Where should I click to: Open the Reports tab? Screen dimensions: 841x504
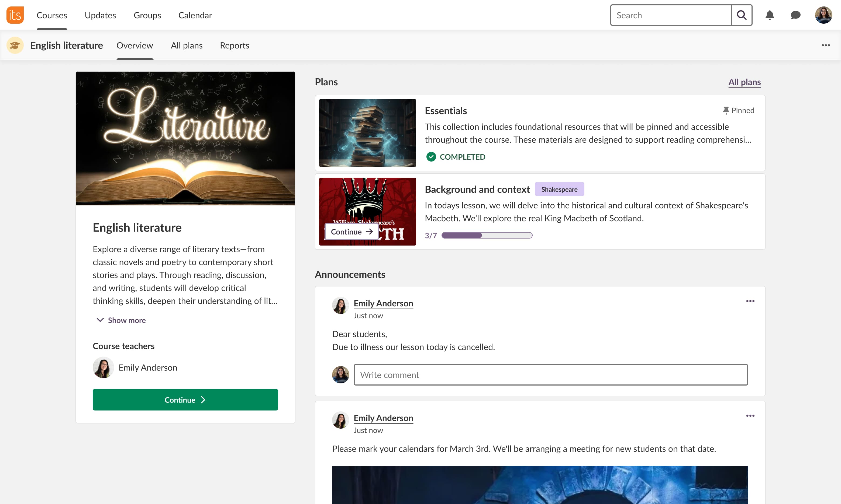pos(234,45)
